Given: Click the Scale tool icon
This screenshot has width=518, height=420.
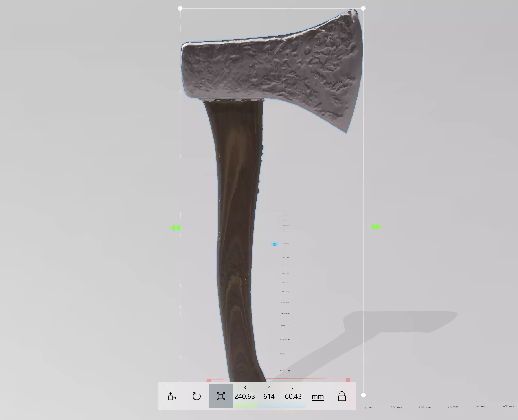Looking at the screenshot, I should pos(221,396).
